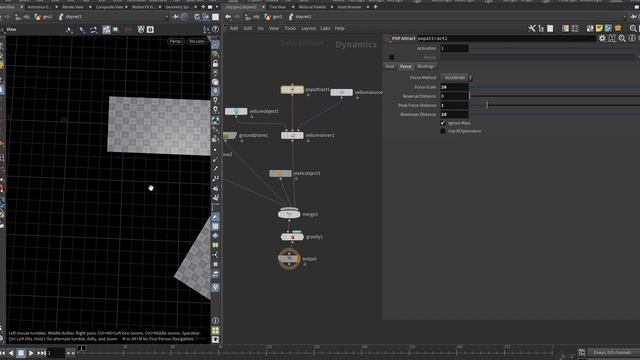Viewport: 640px width, 360px height.
Task: Switch to the Composite View pane tab
Action: point(109,7)
